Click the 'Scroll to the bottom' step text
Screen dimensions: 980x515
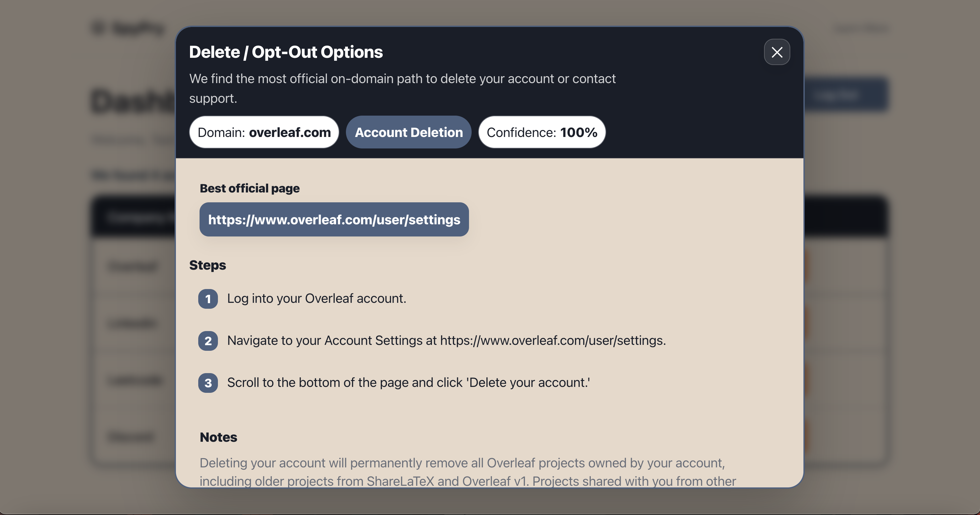(x=409, y=382)
